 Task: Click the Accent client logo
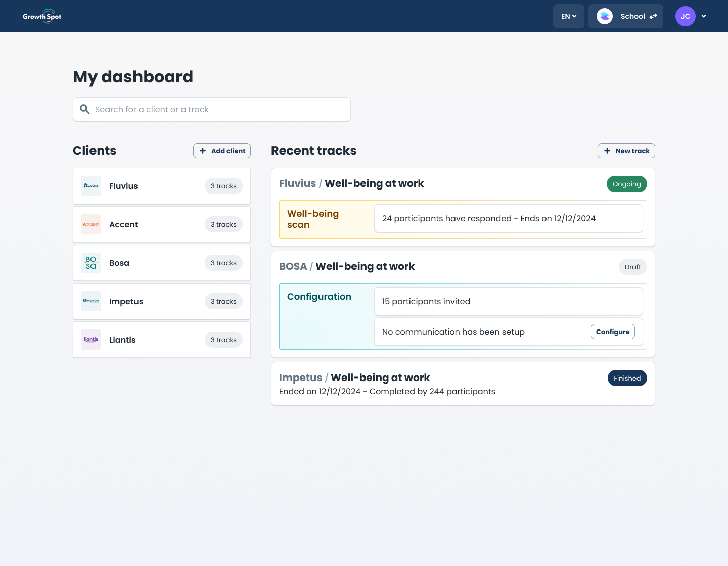91,224
